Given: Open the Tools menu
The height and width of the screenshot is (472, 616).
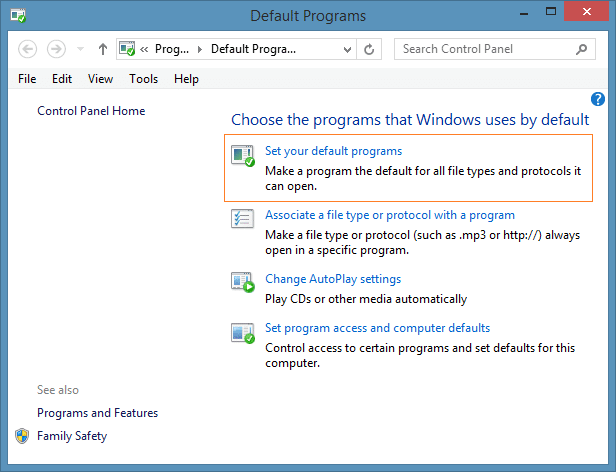Looking at the screenshot, I should tap(143, 79).
